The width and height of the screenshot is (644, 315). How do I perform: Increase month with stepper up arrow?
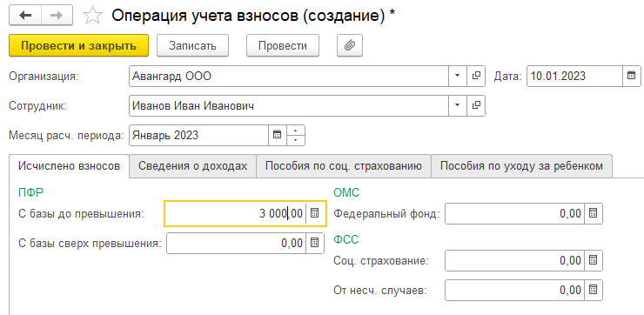[x=296, y=131]
